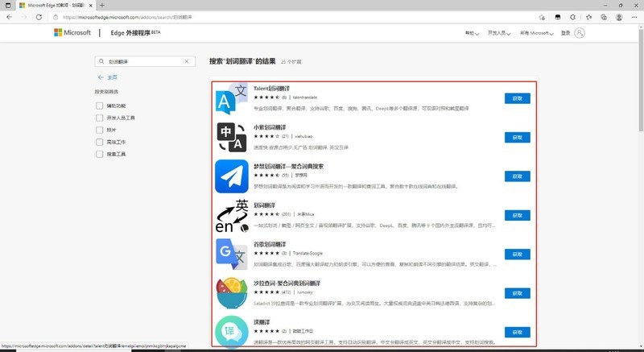The width and height of the screenshot is (644, 352).
Task: Expand the 所有 Microsoft dropdown
Action: (x=536, y=33)
